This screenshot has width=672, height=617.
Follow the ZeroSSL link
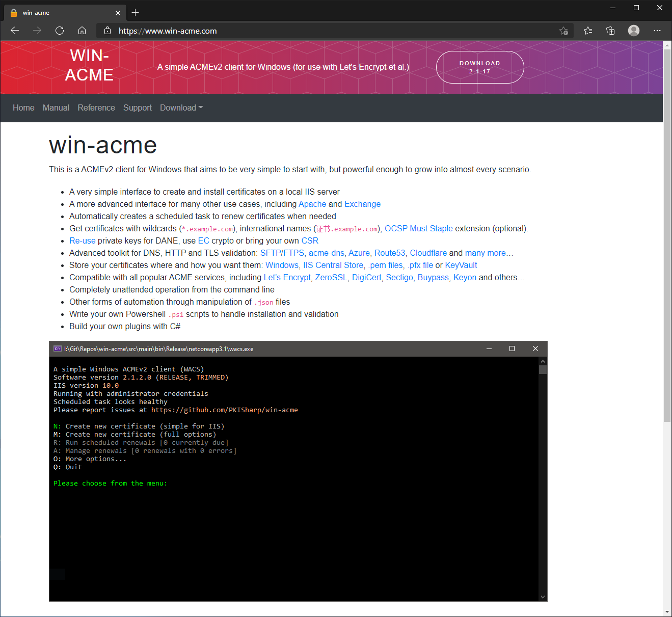click(331, 277)
